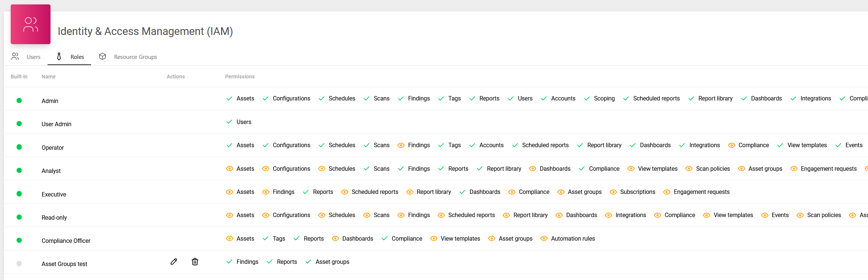Image resolution: width=868 pixels, height=280 pixels.
Task: Open the Resource Groups tab
Action: click(135, 57)
